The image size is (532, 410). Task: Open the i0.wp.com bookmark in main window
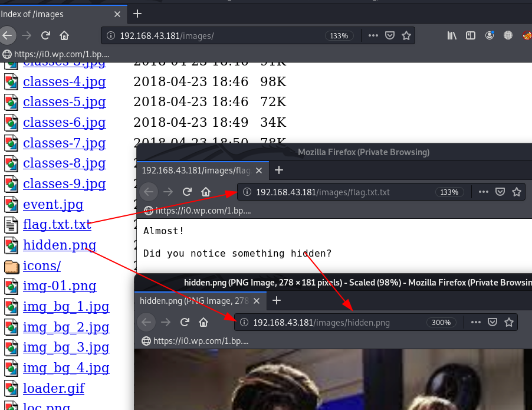coord(56,54)
